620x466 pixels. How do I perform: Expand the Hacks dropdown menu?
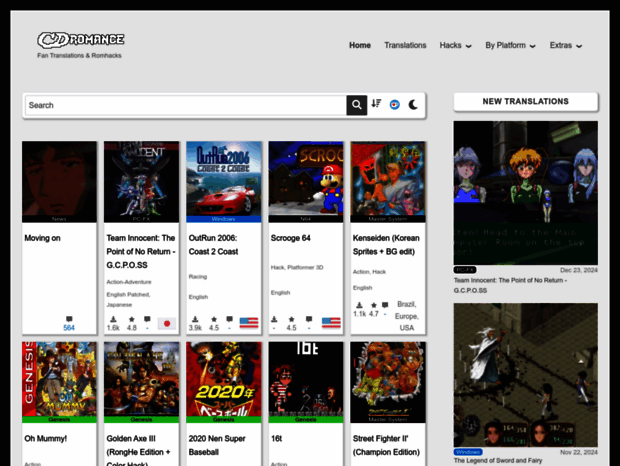coord(456,45)
